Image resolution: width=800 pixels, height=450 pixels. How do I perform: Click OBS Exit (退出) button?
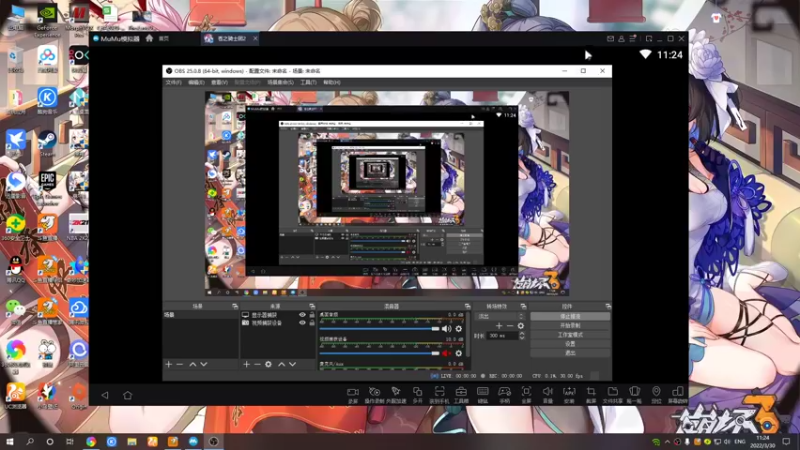[x=570, y=353]
